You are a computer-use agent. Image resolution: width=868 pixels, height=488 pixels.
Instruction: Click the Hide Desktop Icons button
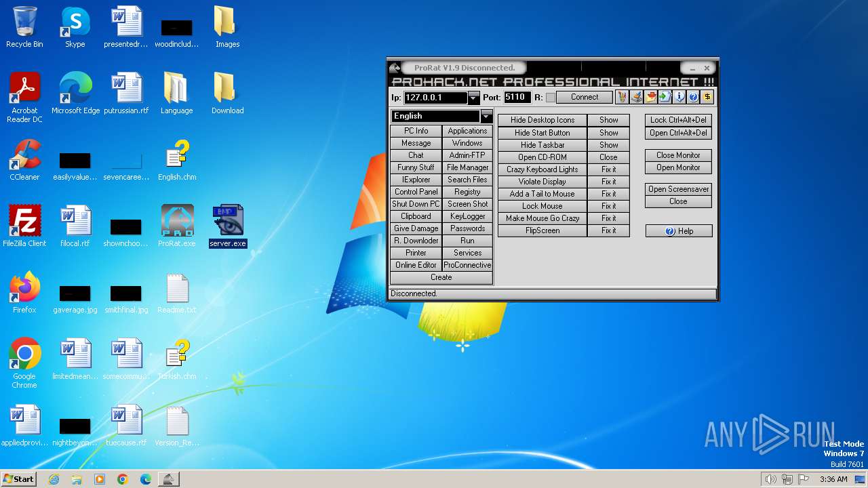tap(542, 120)
